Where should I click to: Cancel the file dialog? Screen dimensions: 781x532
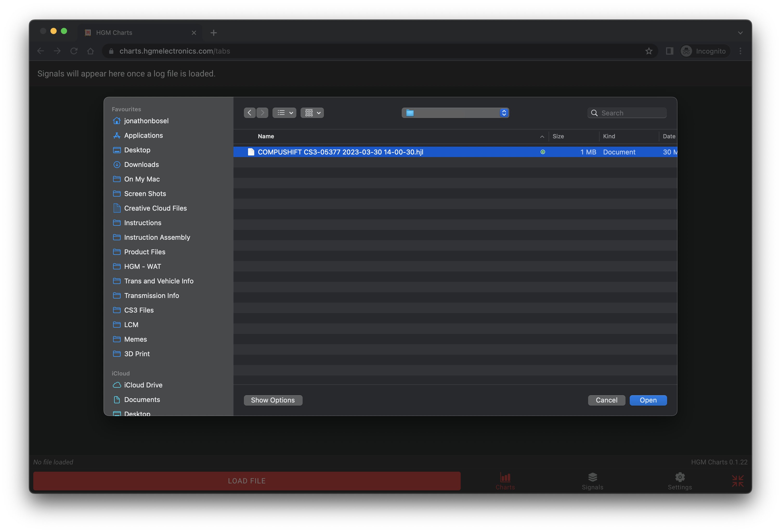pyautogui.click(x=606, y=400)
